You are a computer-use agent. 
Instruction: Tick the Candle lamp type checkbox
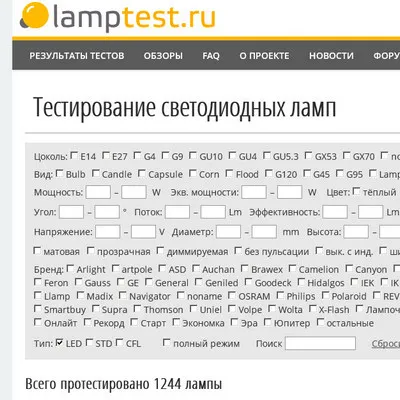pos(96,173)
